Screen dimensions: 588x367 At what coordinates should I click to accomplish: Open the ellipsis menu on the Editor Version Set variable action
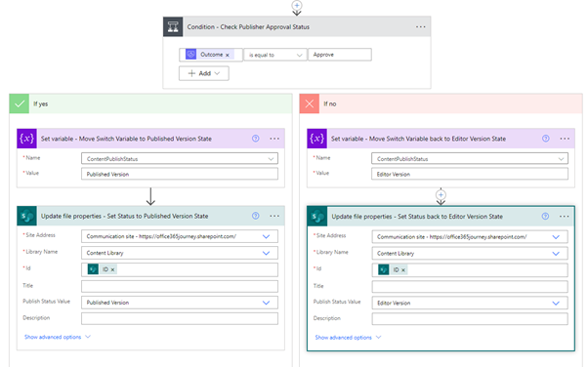[x=565, y=139]
